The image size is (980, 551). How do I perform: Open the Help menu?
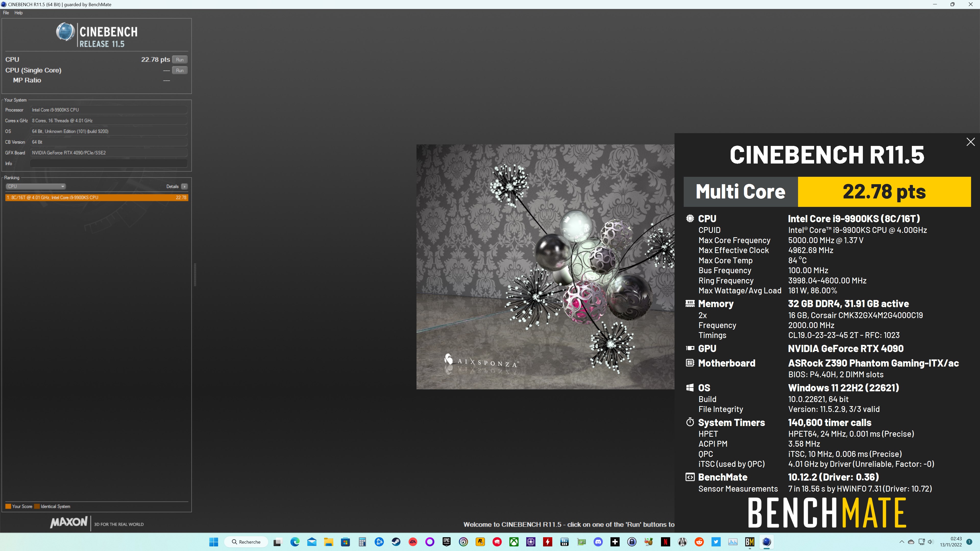point(19,12)
